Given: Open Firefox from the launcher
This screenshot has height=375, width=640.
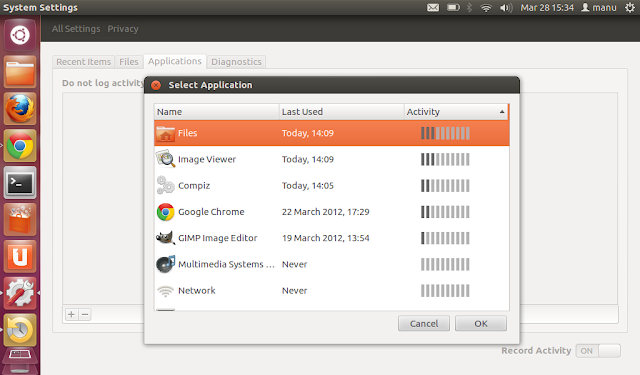Looking at the screenshot, I should (x=20, y=109).
